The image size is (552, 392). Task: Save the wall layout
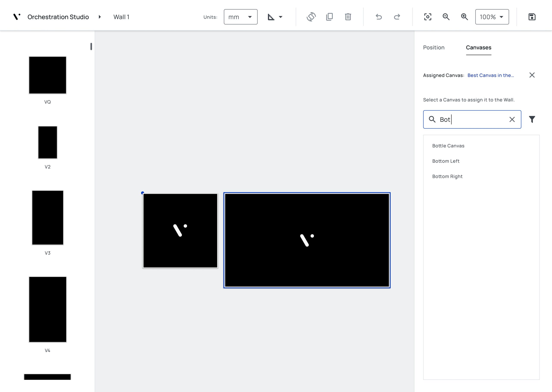532,17
